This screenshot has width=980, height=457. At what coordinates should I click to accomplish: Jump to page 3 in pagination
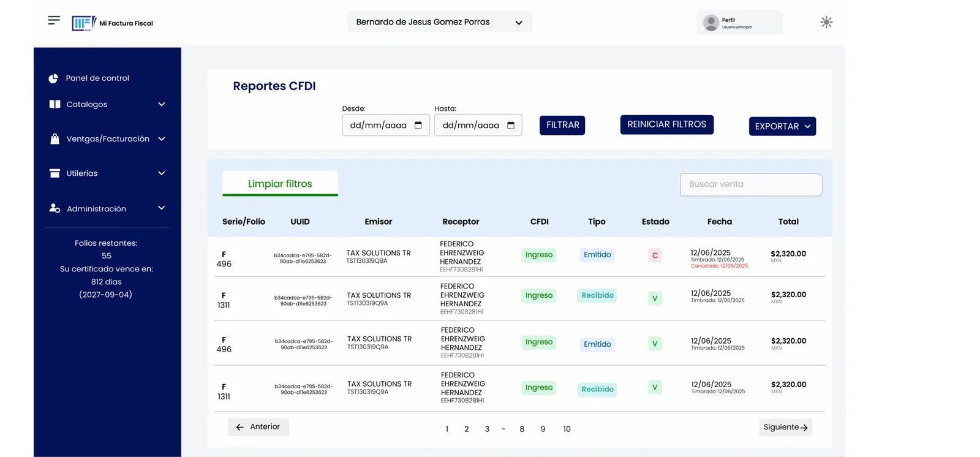click(x=487, y=429)
